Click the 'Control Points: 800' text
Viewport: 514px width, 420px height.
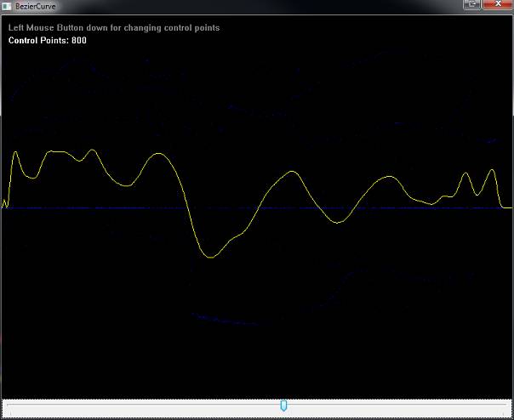(x=48, y=40)
